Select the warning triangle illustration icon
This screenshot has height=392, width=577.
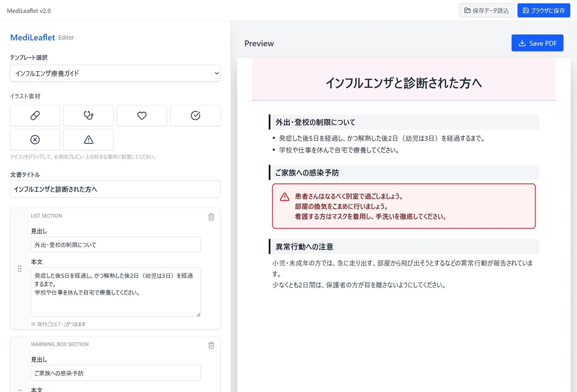[88, 139]
